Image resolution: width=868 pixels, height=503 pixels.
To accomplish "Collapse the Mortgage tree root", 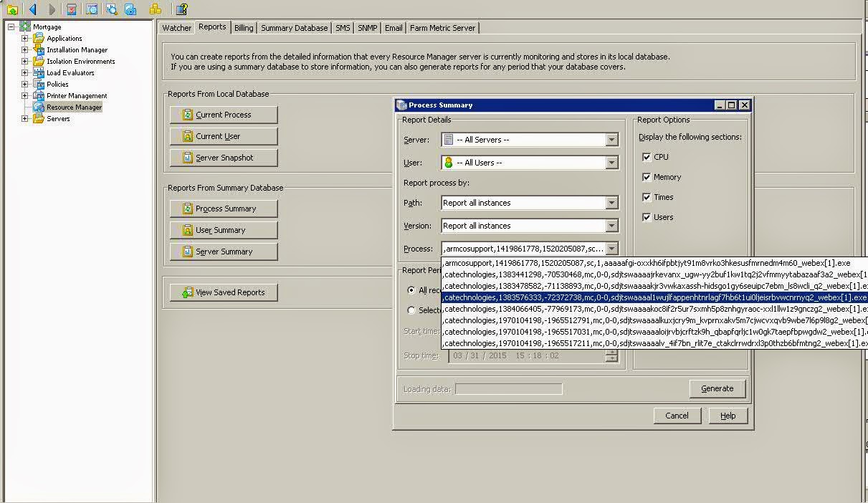I will pyautogui.click(x=11, y=27).
